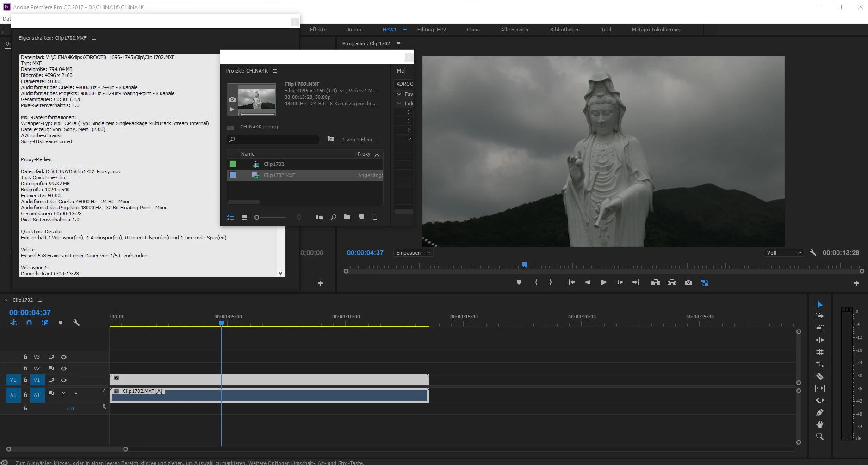
Task: Toggle proxies button in Program monitor
Action: point(705,282)
